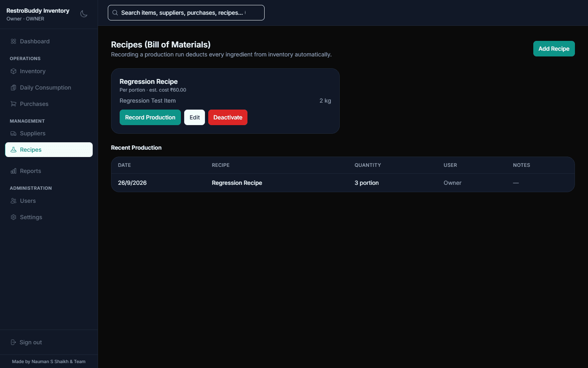This screenshot has width=588, height=368.
Task: Click the Dashboard grid icon
Action: [x=13, y=41]
